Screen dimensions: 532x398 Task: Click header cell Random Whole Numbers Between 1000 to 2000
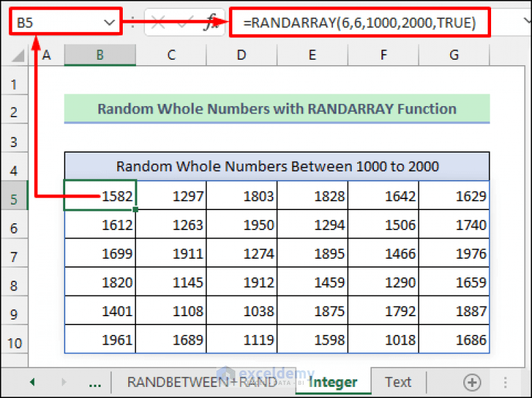pyautogui.click(x=277, y=166)
